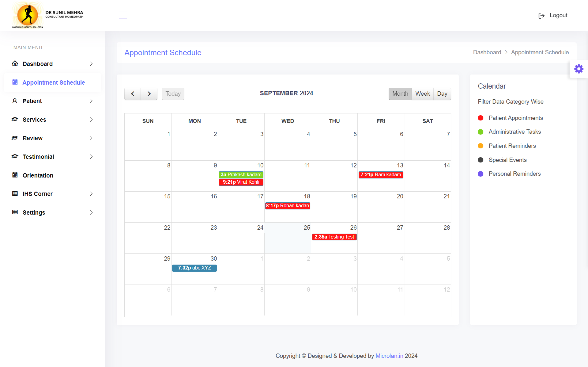Expand the Dashboard menu chevron
Viewport: 588px width, 367px height.
click(91, 64)
